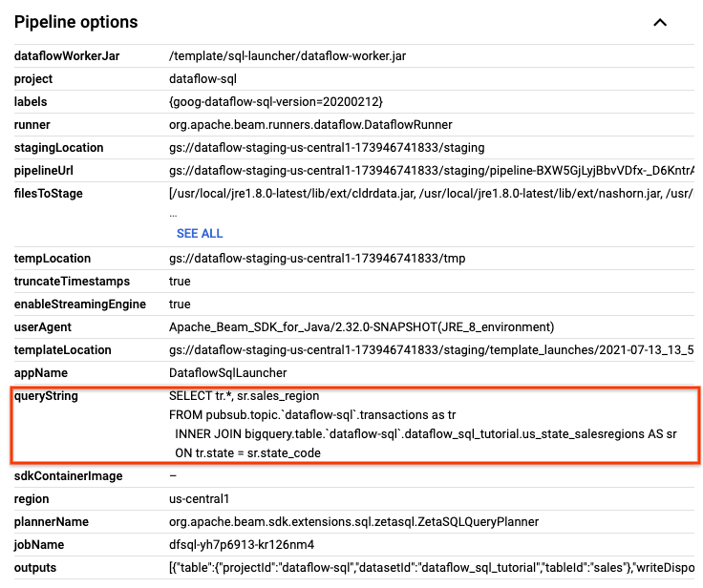Select the queryString SQL text
The image size is (703, 588).
point(420,424)
